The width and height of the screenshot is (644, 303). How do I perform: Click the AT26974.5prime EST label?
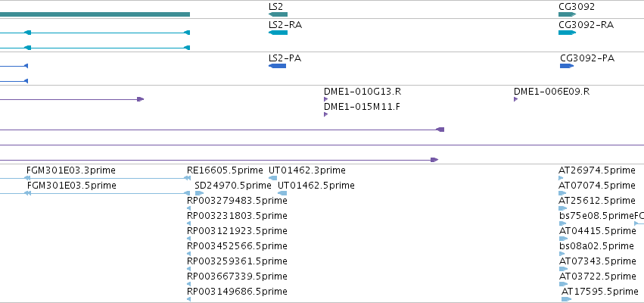coord(597,170)
